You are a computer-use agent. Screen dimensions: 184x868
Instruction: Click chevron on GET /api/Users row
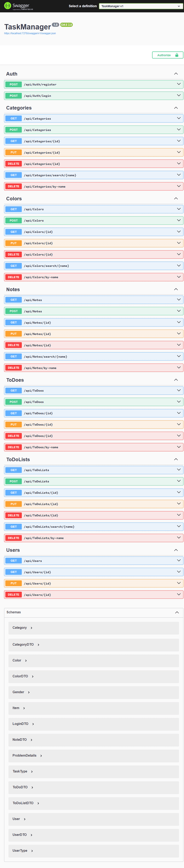pos(179,561)
